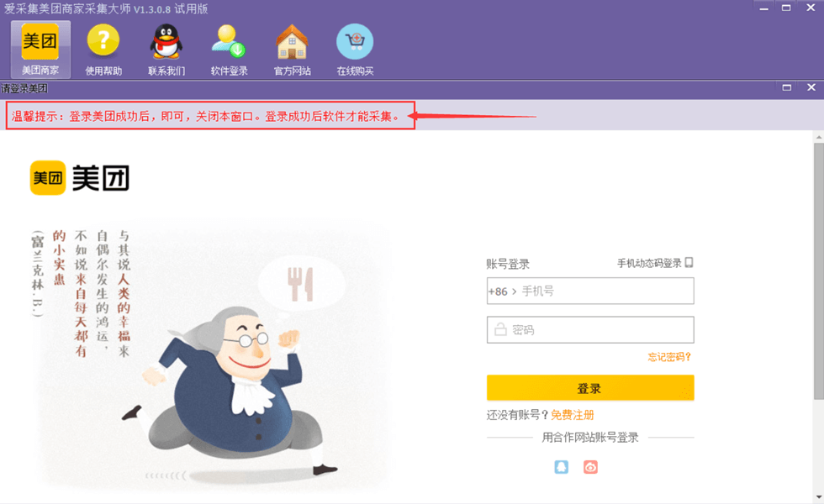824x504 pixels.
Task: Open the 免费注册 registration link
Action: 573,415
